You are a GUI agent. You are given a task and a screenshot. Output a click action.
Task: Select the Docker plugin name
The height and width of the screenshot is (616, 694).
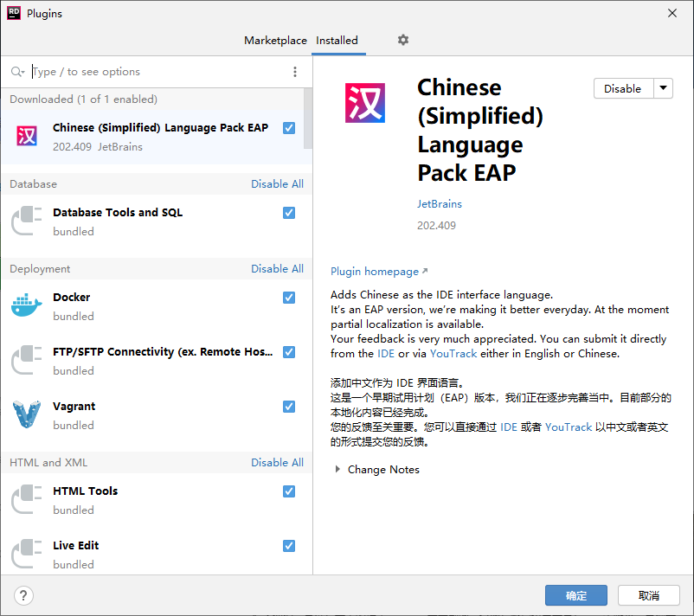tap(71, 297)
